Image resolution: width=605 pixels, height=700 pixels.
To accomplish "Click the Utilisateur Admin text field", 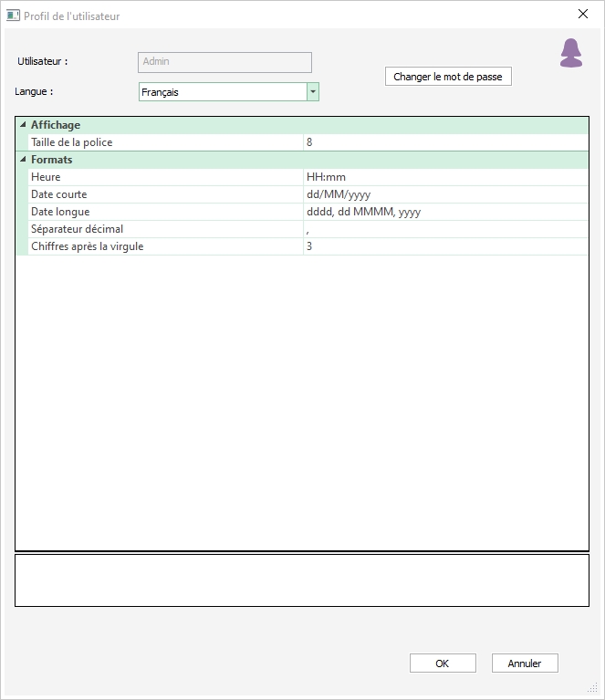I will tap(224, 62).
